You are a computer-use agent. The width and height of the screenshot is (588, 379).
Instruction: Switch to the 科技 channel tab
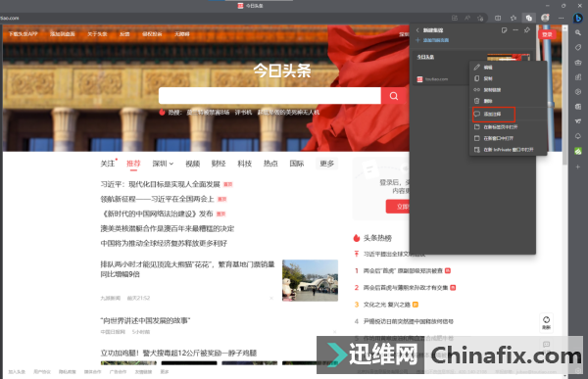pos(244,164)
